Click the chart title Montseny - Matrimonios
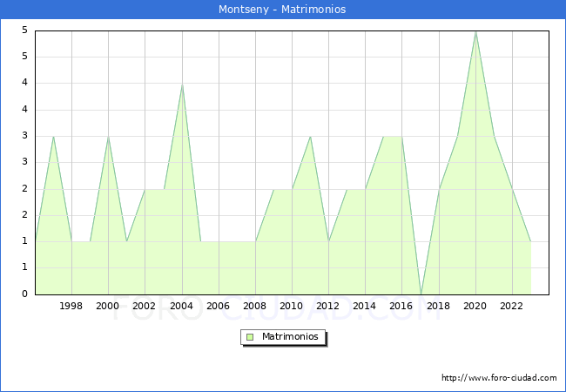This screenshot has height=392, width=566. 282,9
